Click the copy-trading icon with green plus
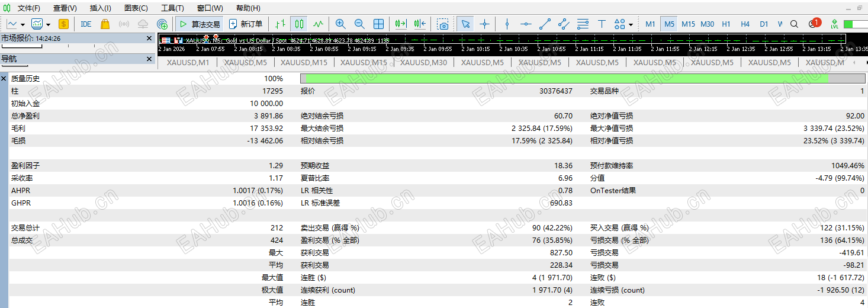The width and height of the screenshot is (868, 308). pyautogui.click(x=162, y=24)
